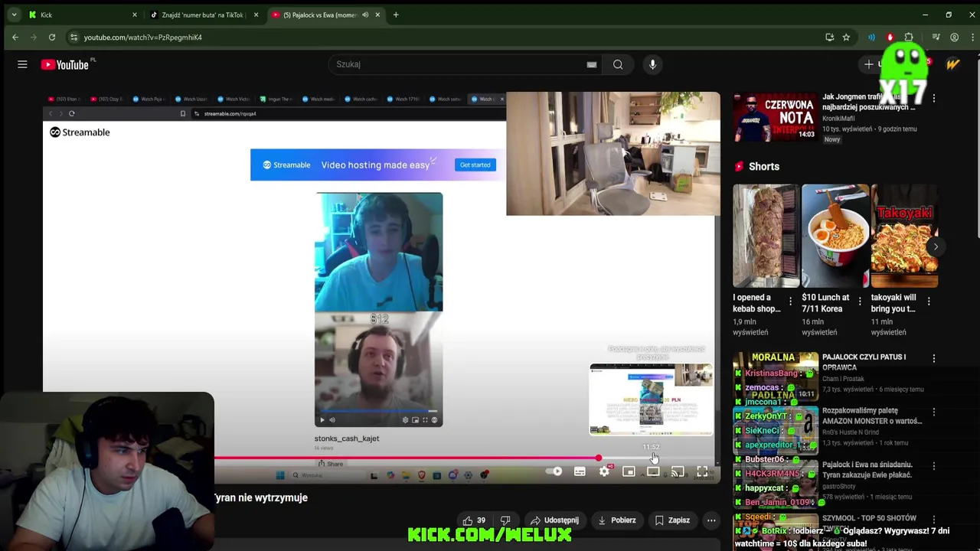Toggle the autoplay switch in the player
The image size is (980, 551).
tap(554, 472)
